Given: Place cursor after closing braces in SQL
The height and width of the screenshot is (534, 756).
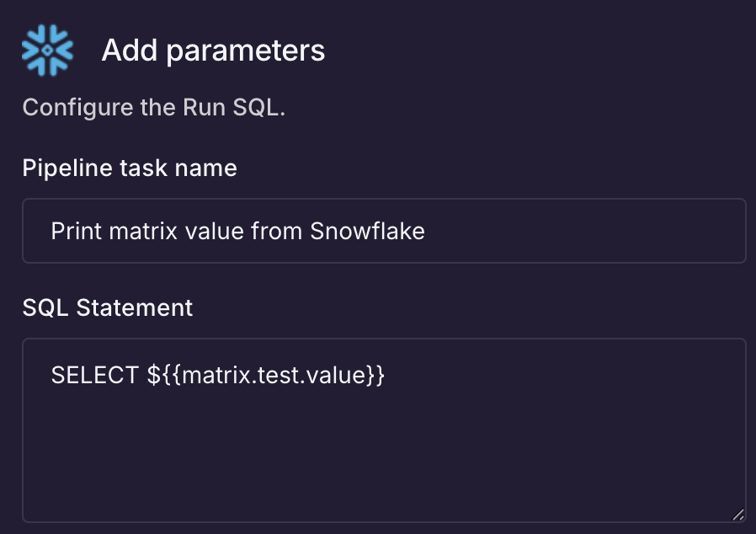Looking at the screenshot, I should (386, 375).
